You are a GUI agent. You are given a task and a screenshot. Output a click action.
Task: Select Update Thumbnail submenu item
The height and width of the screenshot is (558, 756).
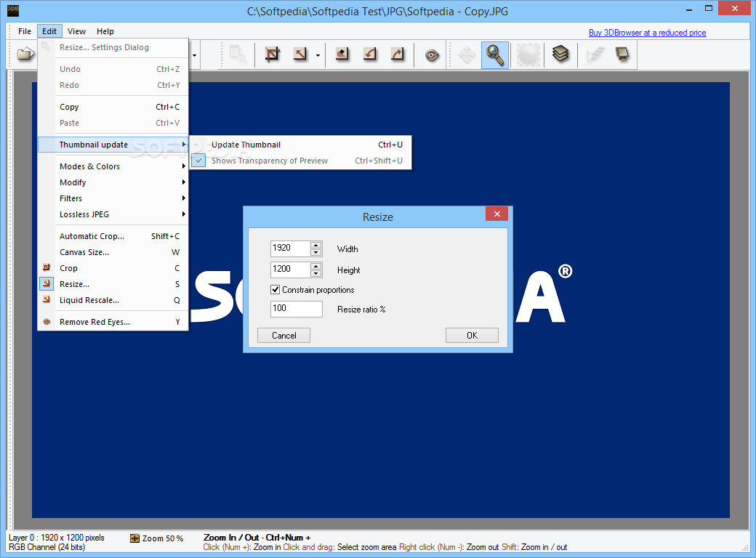(300, 145)
